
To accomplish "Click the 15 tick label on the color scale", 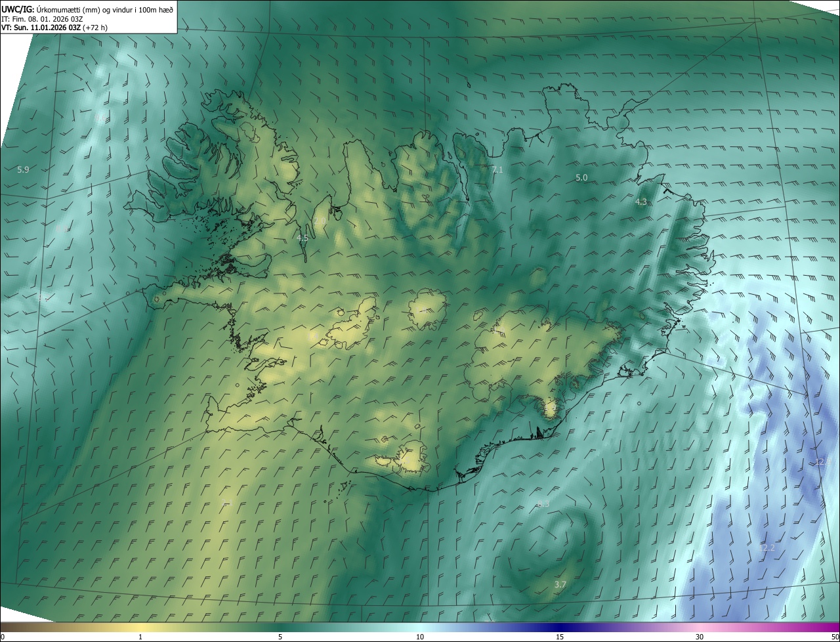I will [559, 637].
